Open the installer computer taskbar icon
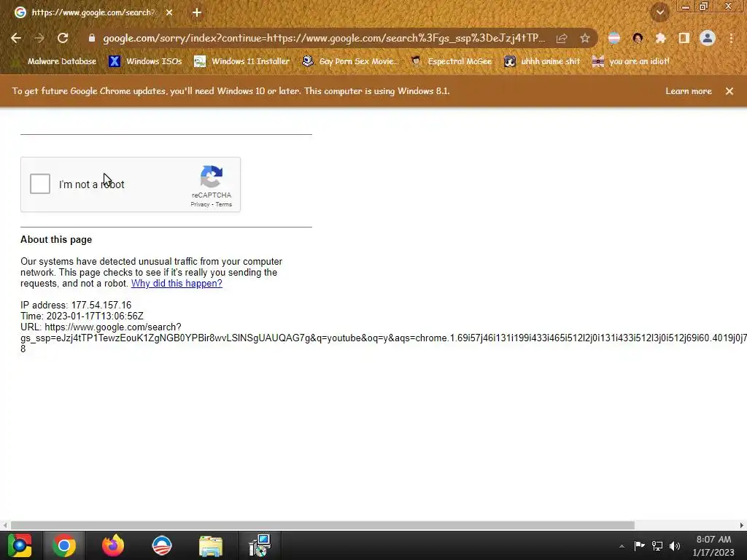Image resolution: width=747 pixels, height=560 pixels. tap(260, 545)
